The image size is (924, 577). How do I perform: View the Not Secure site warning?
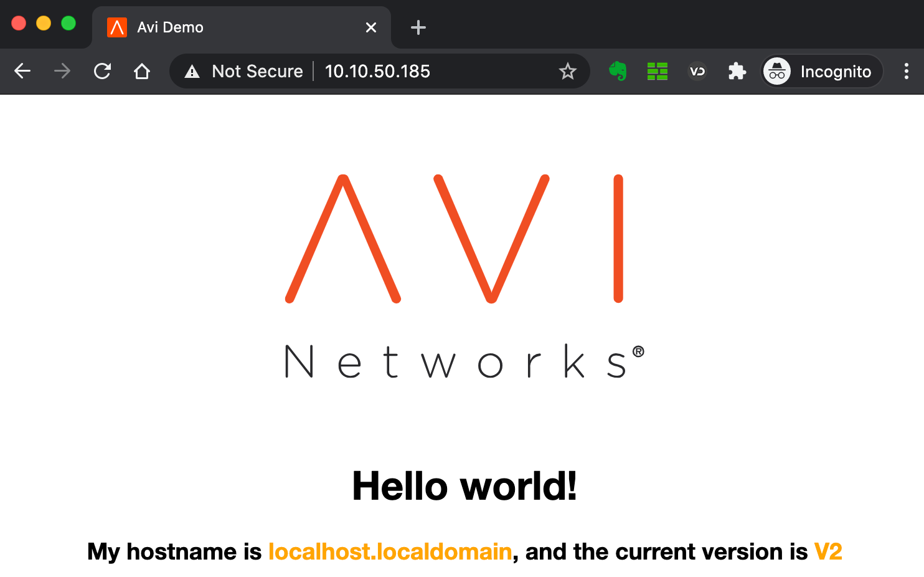(243, 71)
